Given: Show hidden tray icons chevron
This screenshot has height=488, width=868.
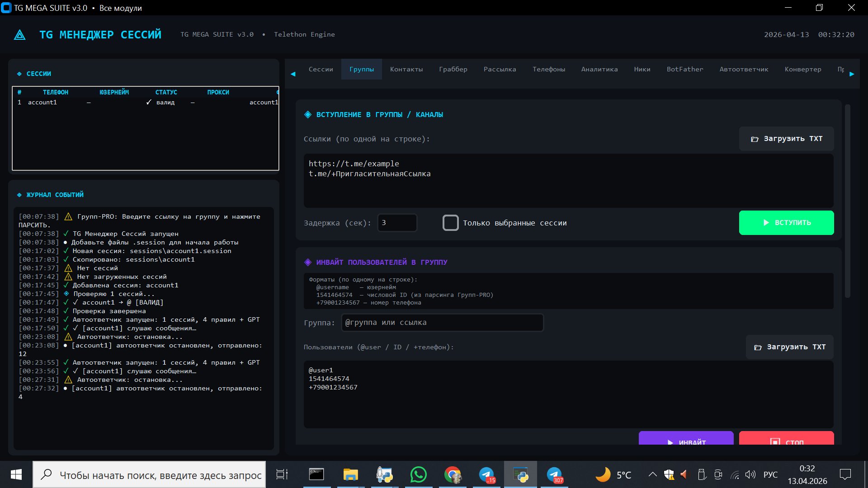Looking at the screenshot, I should pos(652,474).
